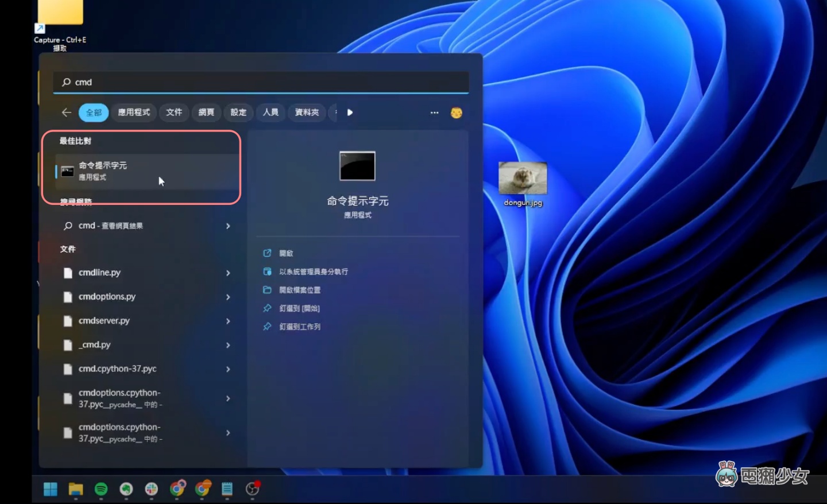Go back using the left arrow icon
827x504 pixels.
[67, 113]
